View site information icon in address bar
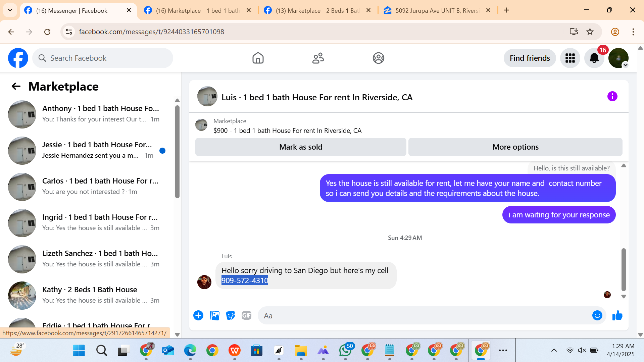Screen dimensions: 644x362 tap(69, 32)
